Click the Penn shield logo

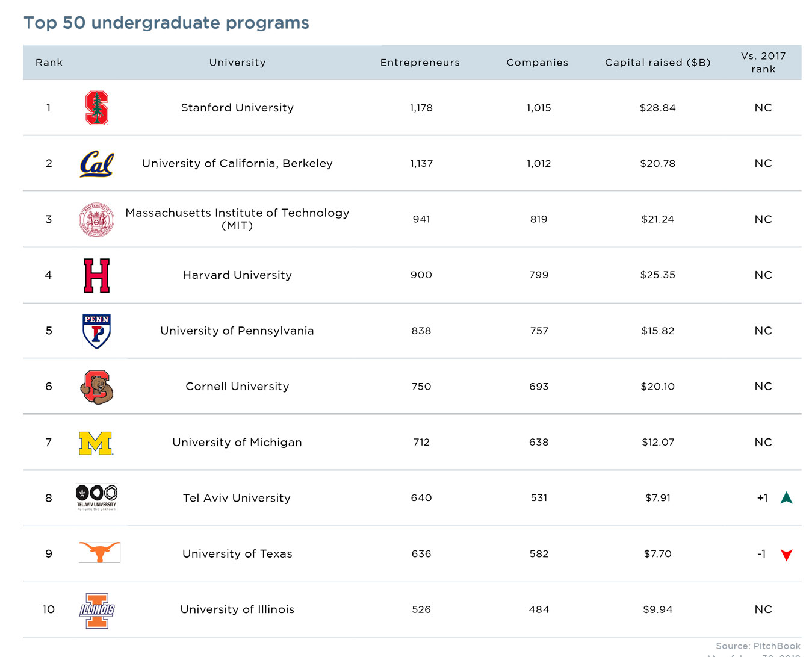96,331
